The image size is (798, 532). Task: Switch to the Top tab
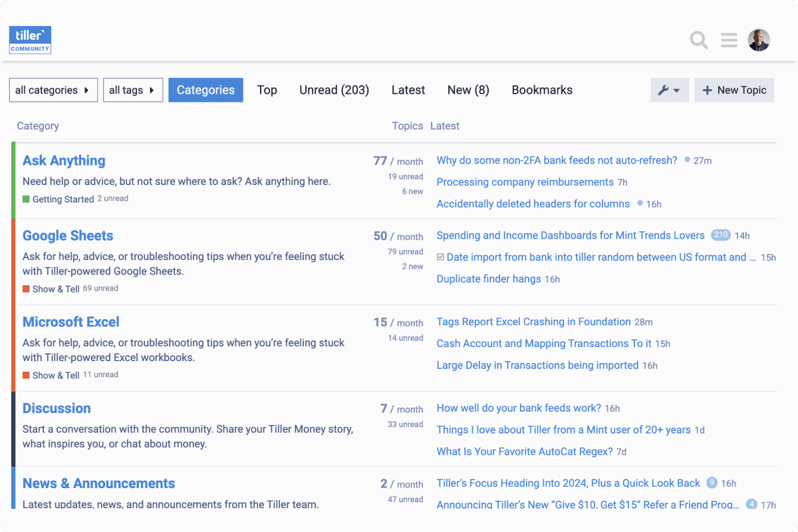point(267,90)
